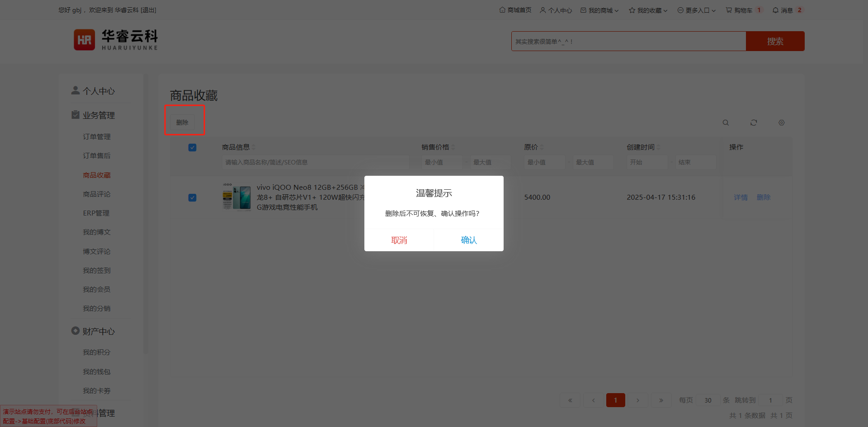Open the shopping cart 购物车
This screenshot has width=868, height=427.
tap(739, 10)
